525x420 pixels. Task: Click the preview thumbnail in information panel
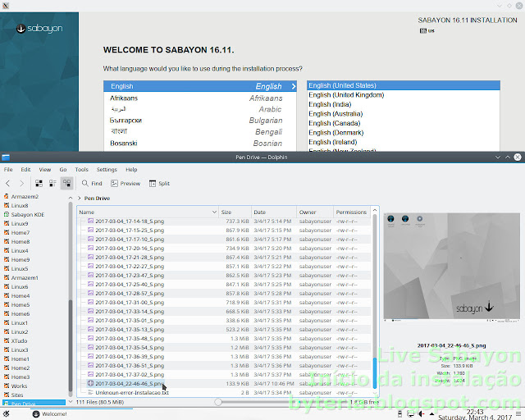click(452, 267)
